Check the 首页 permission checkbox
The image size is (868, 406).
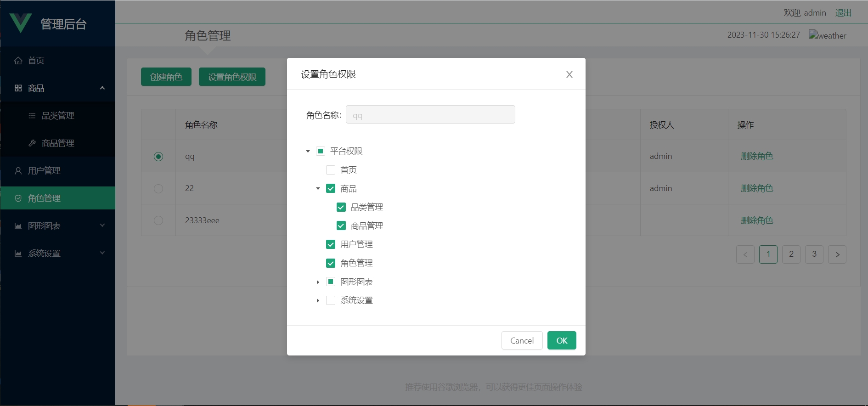[331, 170]
